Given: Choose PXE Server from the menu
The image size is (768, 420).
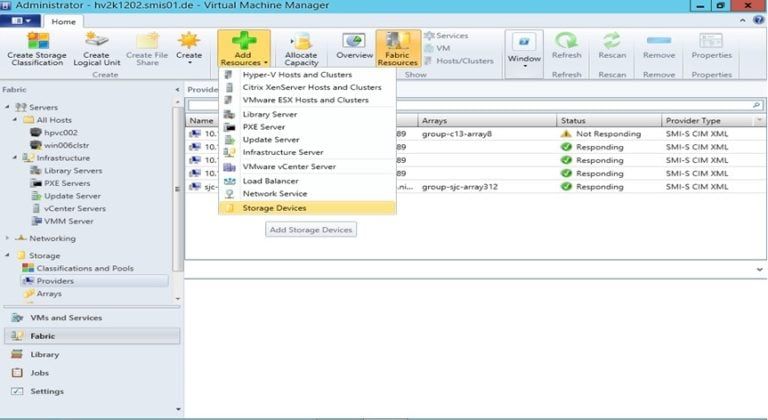Looking at the screenshot, I should pyautogui.click(x=307, y=127).
